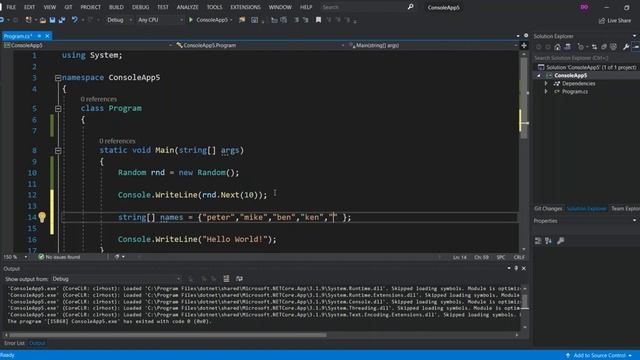This screenshot has height=360, width=640.
Task: Click Show All Files icon in Solution Explorer
Action: tap(613, 47)
